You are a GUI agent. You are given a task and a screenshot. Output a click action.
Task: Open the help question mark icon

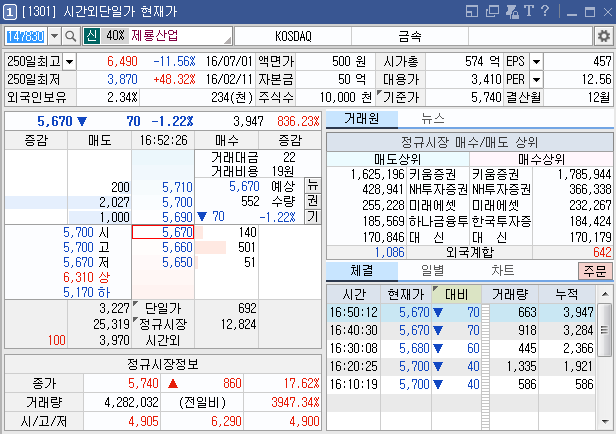[544, 11]
